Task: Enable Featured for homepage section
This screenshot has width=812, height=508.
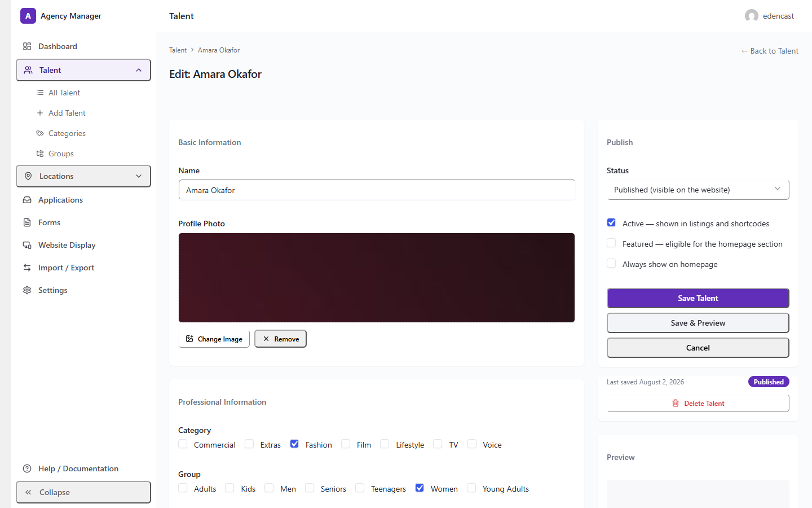Action: tap(611, 243)
